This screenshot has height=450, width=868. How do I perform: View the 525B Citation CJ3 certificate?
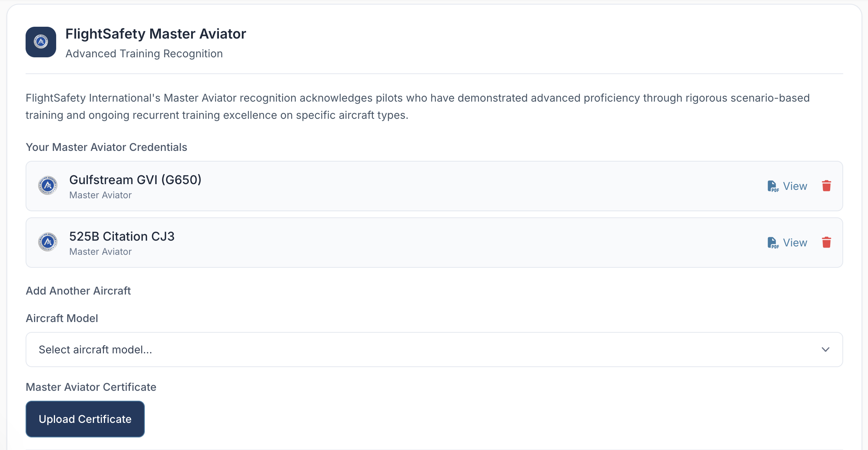click(x=787, y=243)
